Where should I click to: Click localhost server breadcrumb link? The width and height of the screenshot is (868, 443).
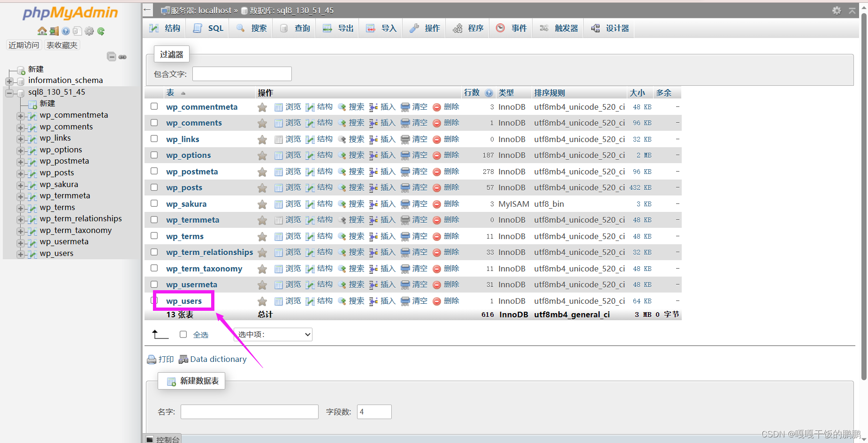tap(201, 10)
